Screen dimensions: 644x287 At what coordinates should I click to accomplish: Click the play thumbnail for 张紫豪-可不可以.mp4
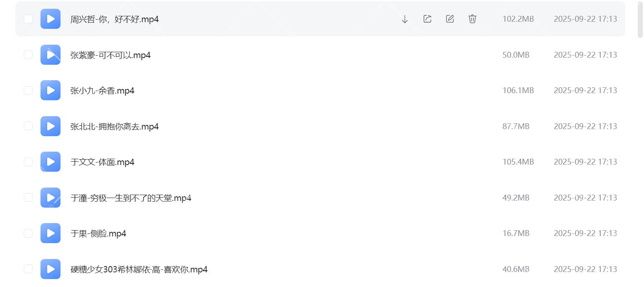(50, 54)
